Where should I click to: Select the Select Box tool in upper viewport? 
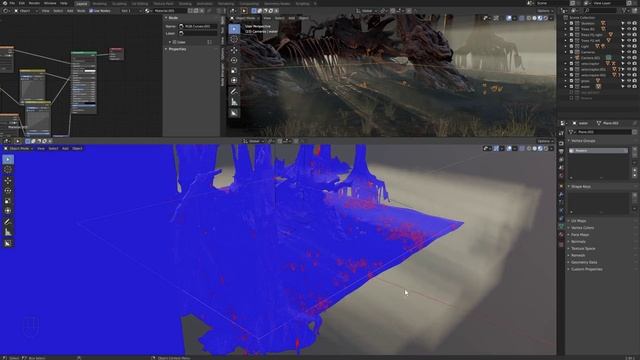pyautogui.click(x=234, y=29)
